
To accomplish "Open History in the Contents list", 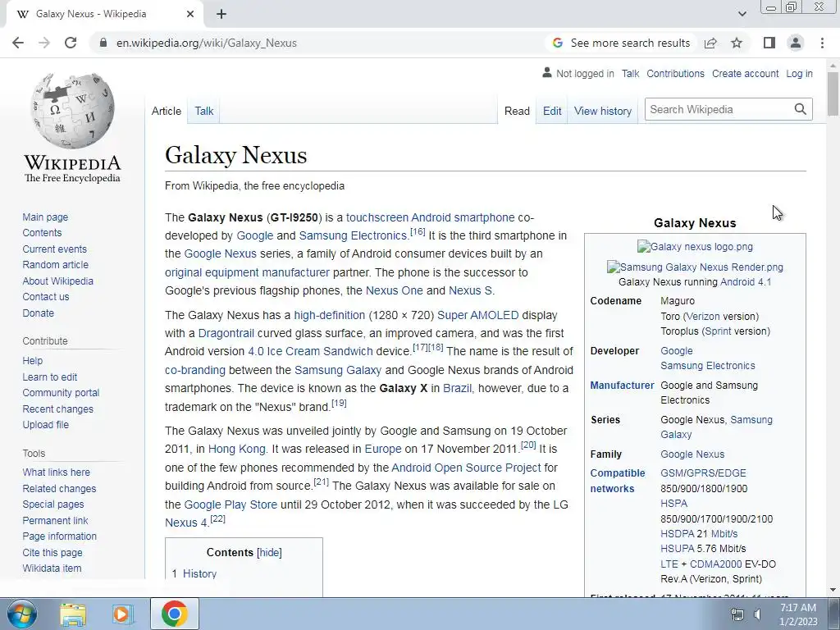I will coord(200,573).
